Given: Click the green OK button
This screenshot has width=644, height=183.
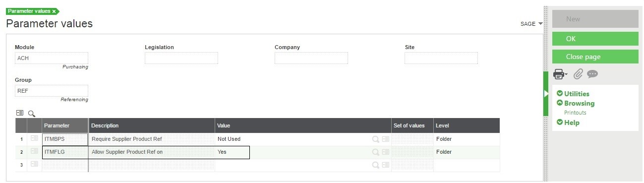Looking at the screenshot, I should (595, 39).
